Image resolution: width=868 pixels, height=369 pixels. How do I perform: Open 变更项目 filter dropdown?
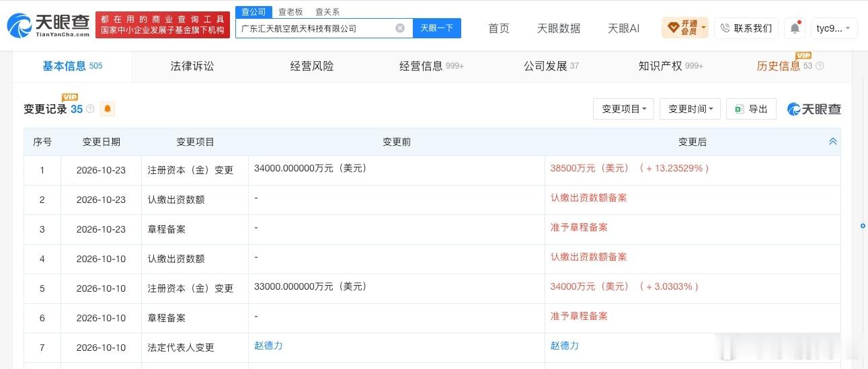pos(623,109)
